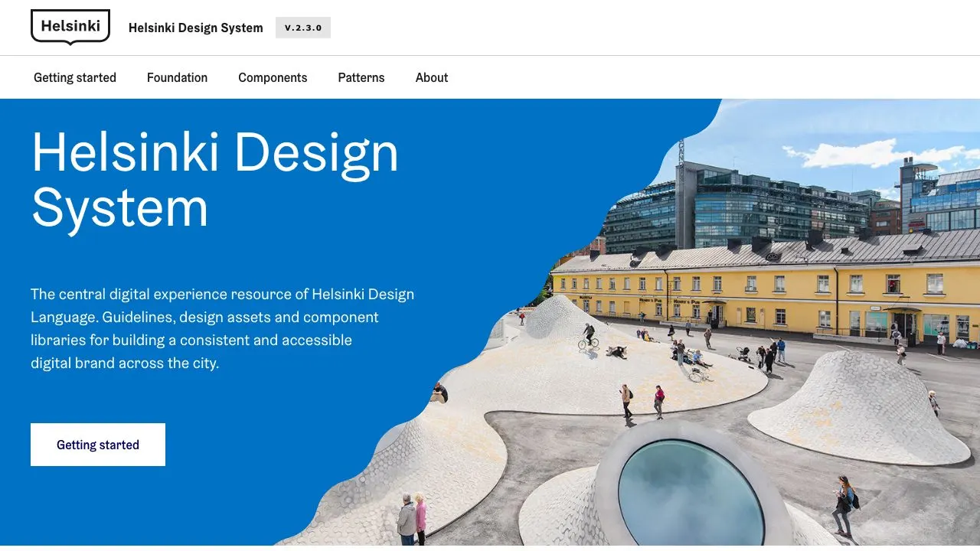Click the large Helsinki Design System heading

pyautogui.click(x=215, y=180)
